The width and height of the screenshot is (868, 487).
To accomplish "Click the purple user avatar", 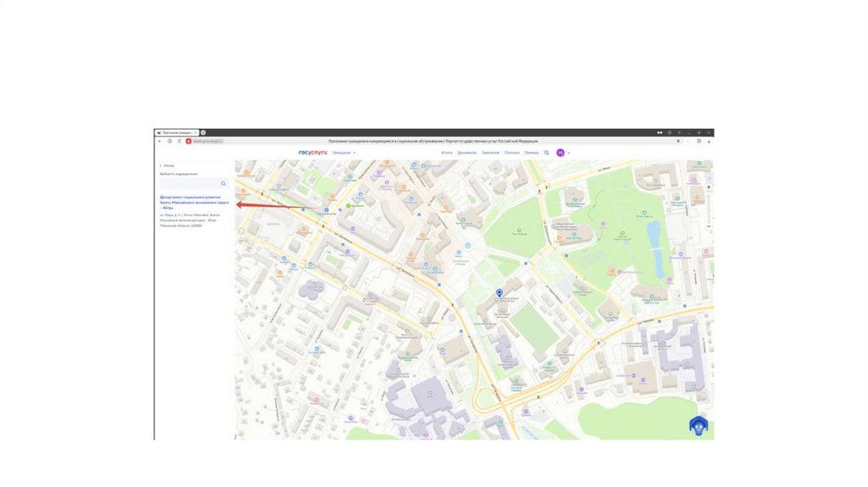I will pos(560,153).
